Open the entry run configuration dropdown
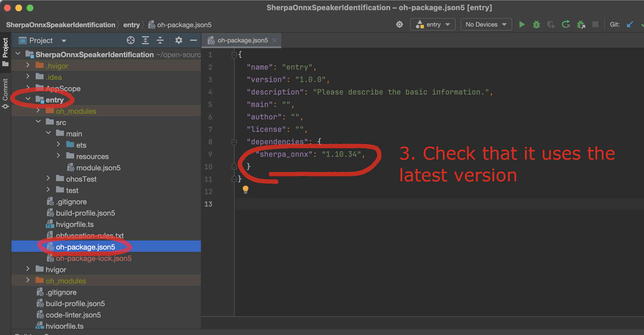The image size is (644, 335). (x=433, y=25)
